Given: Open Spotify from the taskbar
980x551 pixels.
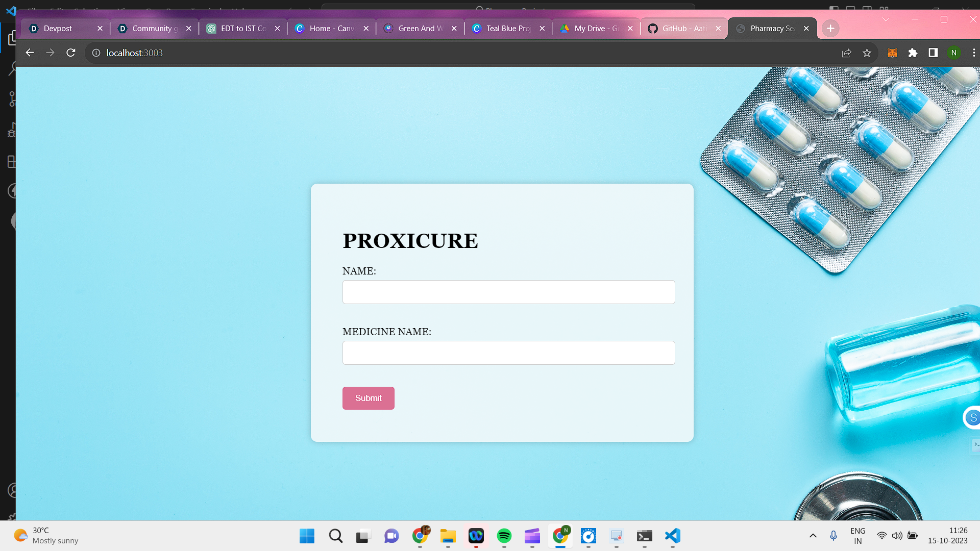Looking at the screenshot, I should pyautogui.click(x=504, y=536).
